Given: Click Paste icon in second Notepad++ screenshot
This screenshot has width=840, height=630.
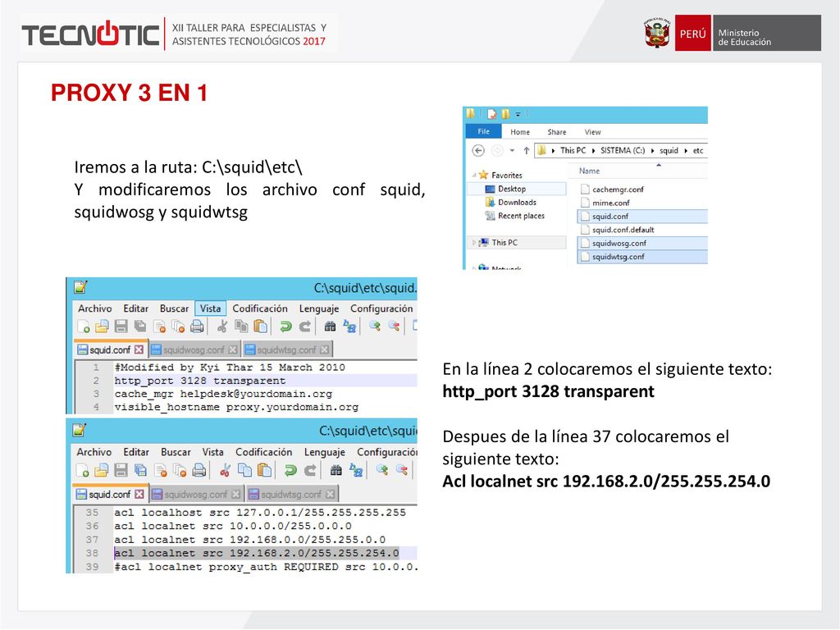Looking at the screenshot, I should coord(264,470).
